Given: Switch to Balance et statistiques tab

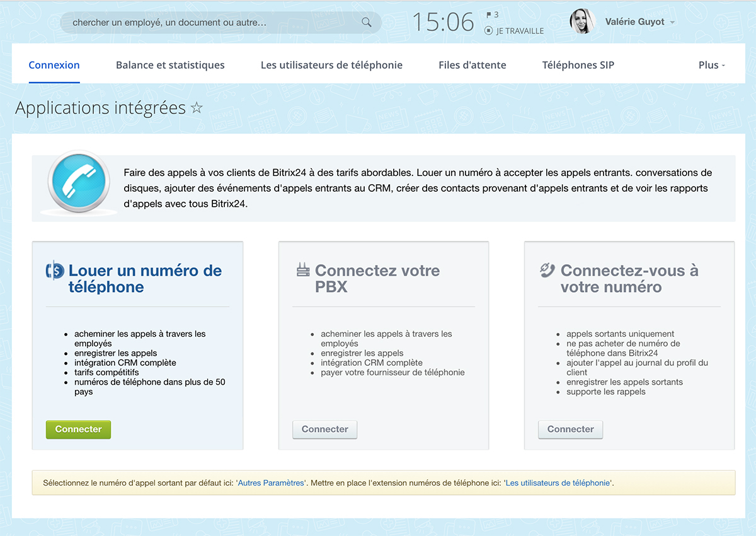Looking at the screenshot, I should [170, 65].
